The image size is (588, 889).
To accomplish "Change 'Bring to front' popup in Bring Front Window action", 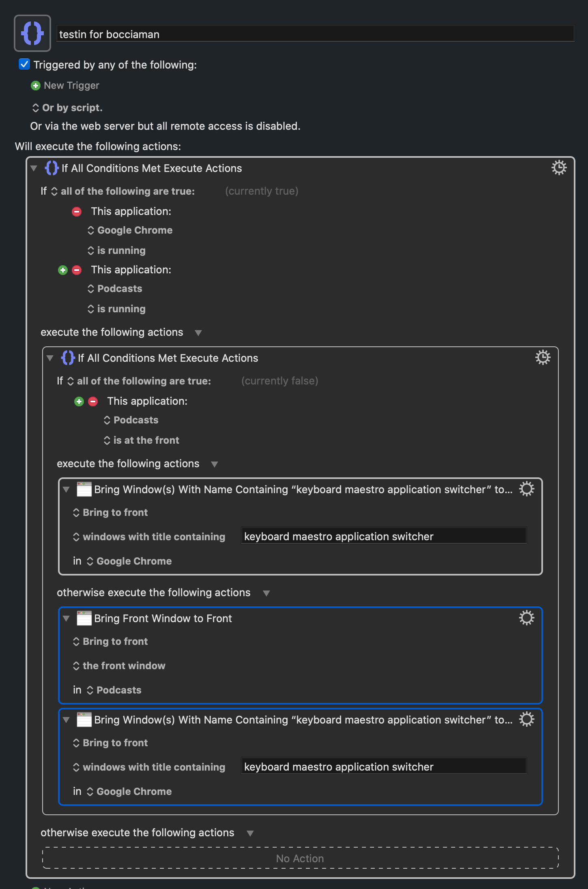I will pyautogui.click(x=110, y=642).
